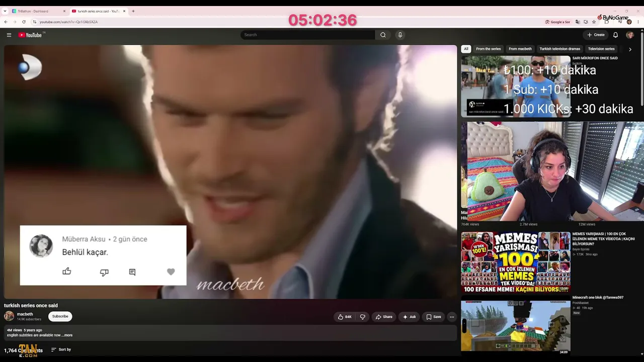
Task: Filter by From the series chip
Action: click(489, 49)
